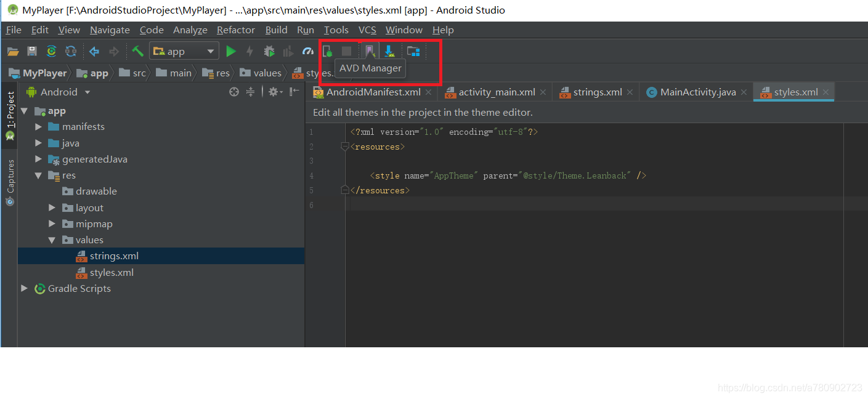868x399 pixels.
Task: Click the Scroll from Source target icon
Action: point(234,92)
